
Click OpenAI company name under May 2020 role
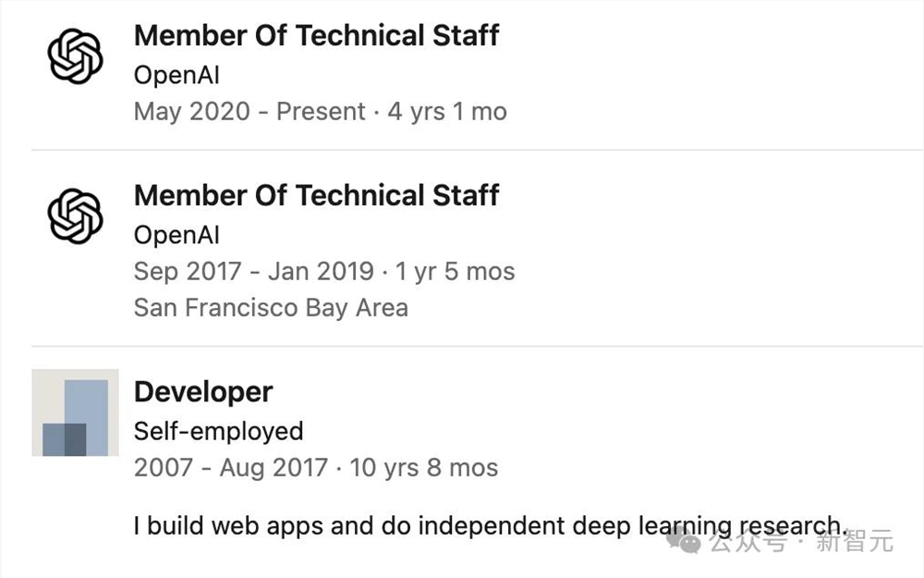[176, 76]
